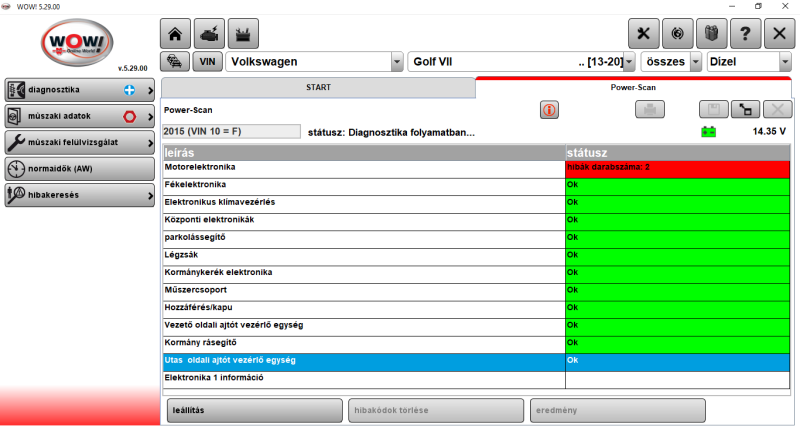
Task: Click the red information icon
Action: coord(549,110)
